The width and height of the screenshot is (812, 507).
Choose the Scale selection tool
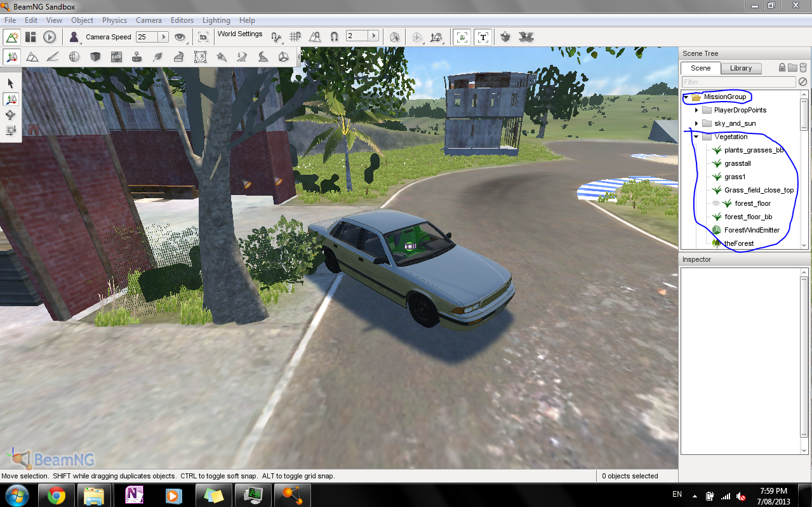point(11,131)
